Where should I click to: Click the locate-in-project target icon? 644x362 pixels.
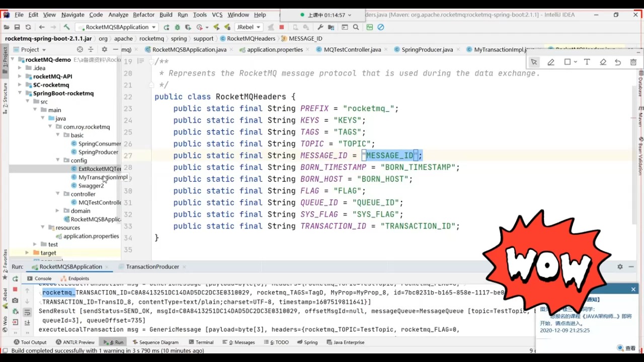pyautogui.click(x=79, y=49)
